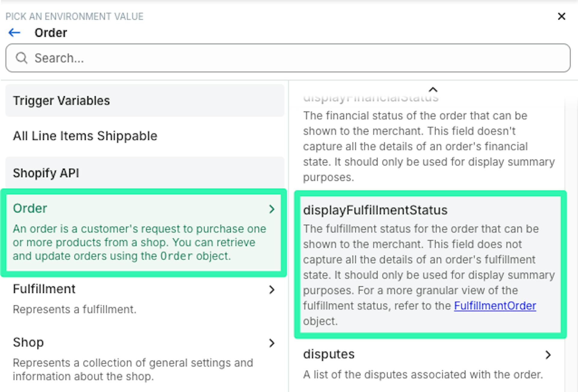Open the Shop category

28,342
